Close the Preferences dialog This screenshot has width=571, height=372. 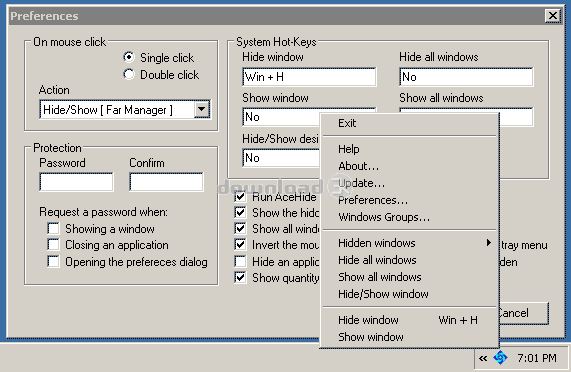tap(552, 16)
